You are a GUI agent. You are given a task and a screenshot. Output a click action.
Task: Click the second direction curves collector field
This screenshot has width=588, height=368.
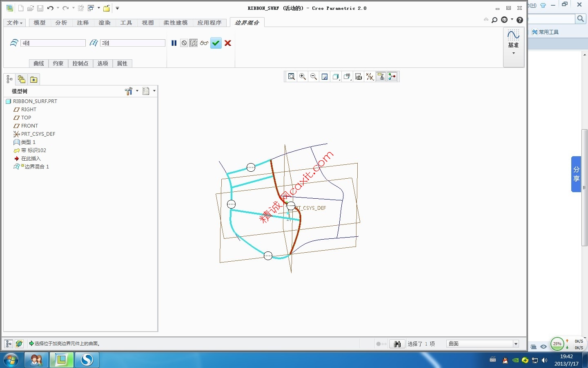133,43
